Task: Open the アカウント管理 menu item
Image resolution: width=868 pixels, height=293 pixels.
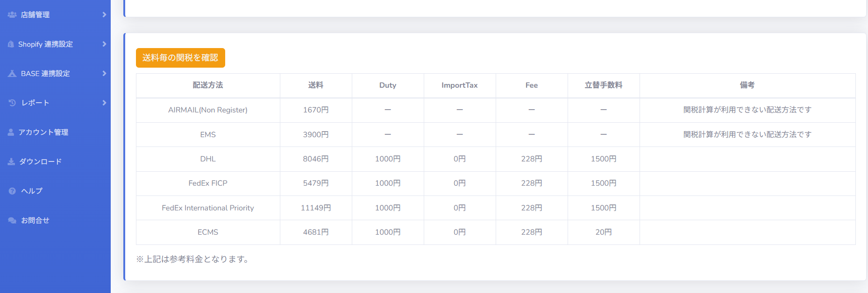Action: point(55,133)
